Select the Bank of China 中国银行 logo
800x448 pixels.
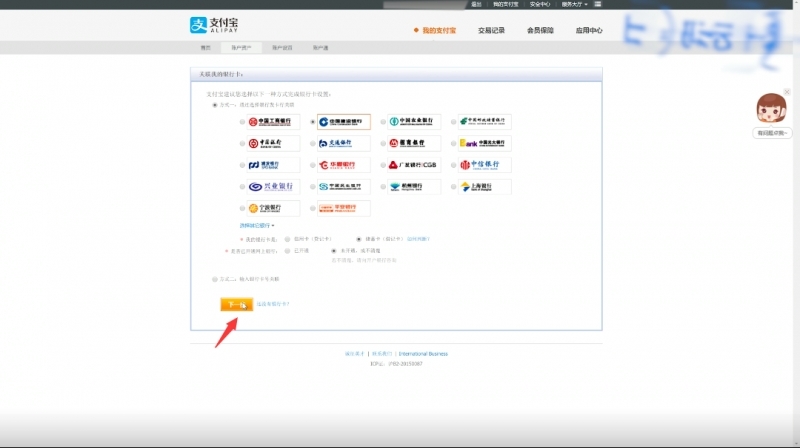(x=273, y=143)
